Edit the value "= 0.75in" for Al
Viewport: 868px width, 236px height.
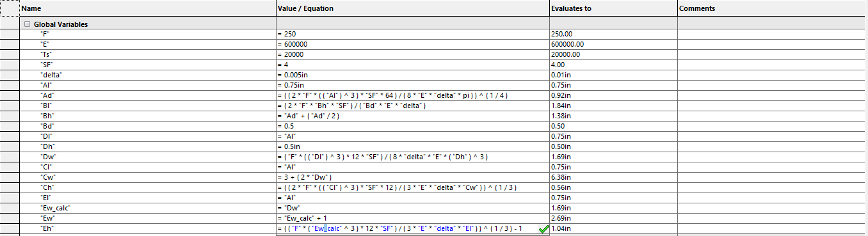(x=412, y=85)
